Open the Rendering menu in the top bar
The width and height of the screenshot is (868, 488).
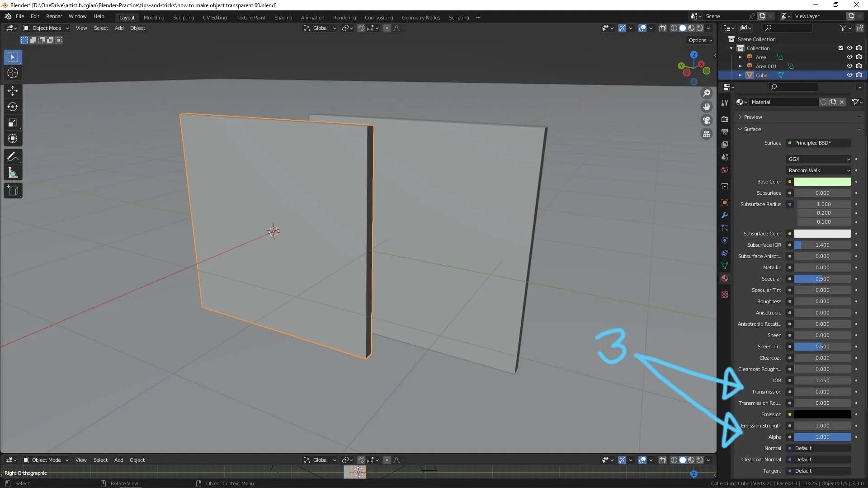pos(344,17)
